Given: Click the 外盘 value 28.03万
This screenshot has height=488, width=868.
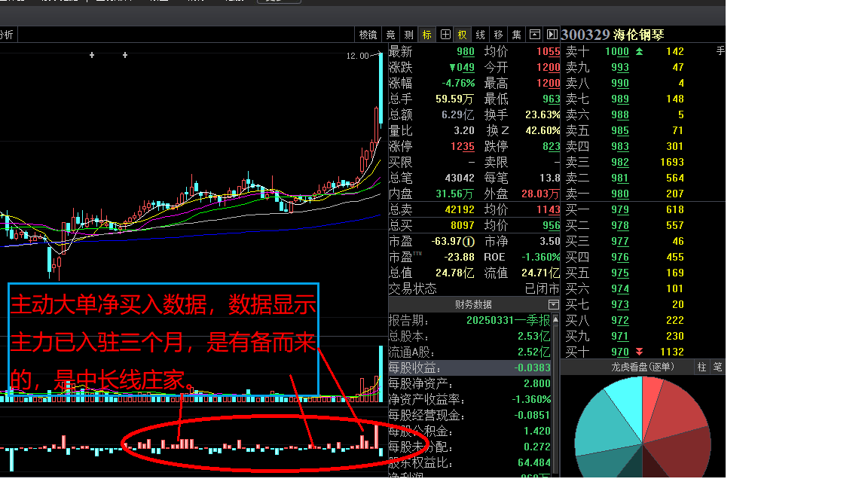Looking at the screenshot, I should [540, 194].
